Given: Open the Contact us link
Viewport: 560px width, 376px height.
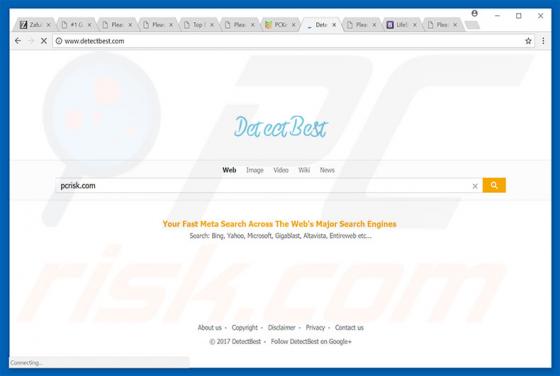Looking at the screenshot, I should tap(349, 327).
